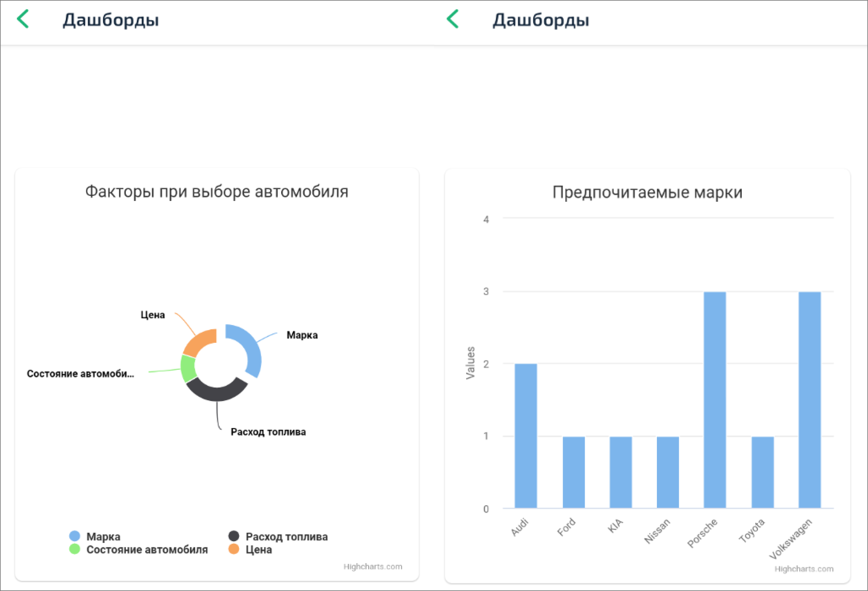Click the Марка data label beside donut
Viewport: 868px width, 591px height.
(302, 335)
